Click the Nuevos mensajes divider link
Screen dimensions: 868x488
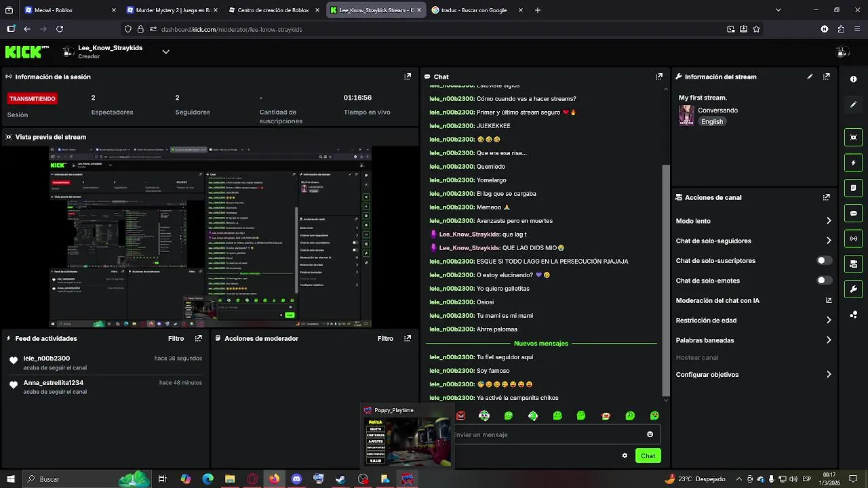click(x=541, y=343)
